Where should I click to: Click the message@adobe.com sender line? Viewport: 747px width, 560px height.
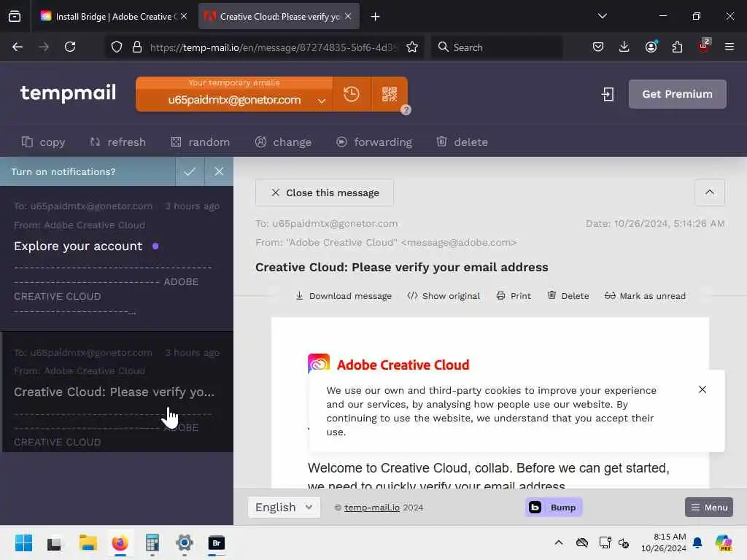[386, 242]
